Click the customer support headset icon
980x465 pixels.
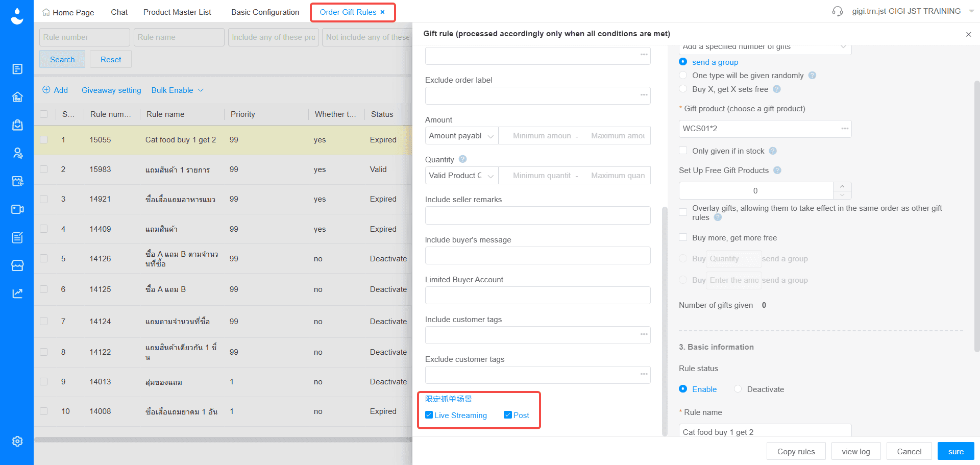pyautogui.click(x=838, y=11)
